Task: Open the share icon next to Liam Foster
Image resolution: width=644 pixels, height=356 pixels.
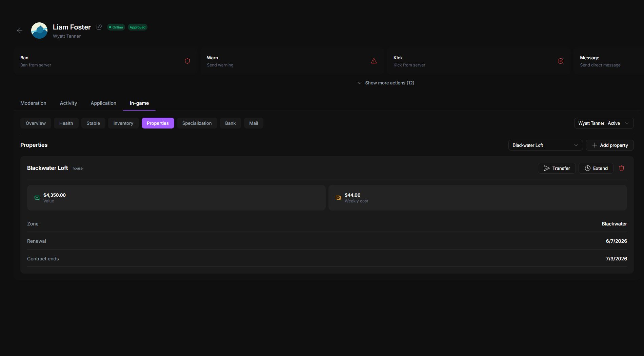Action: coord(99,27)
